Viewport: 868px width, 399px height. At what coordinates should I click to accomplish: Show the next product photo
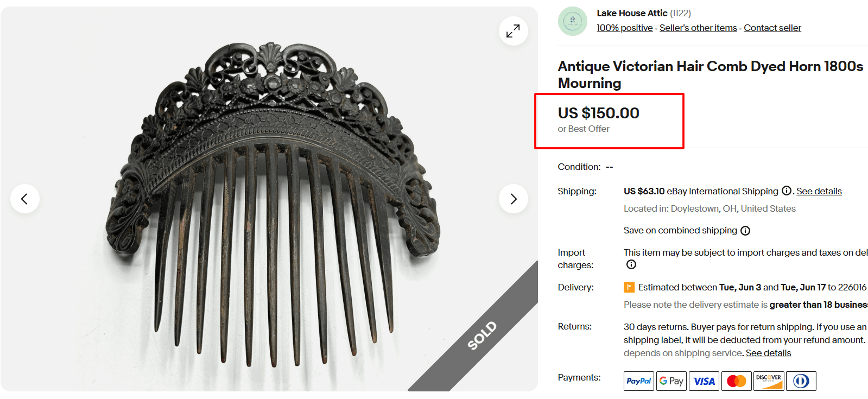[513, 199]
